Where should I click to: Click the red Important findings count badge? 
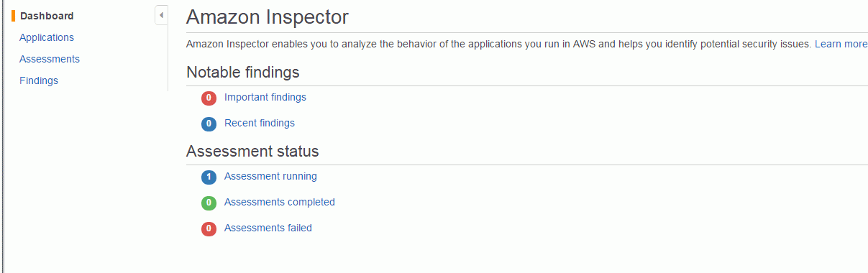[209, 98]
